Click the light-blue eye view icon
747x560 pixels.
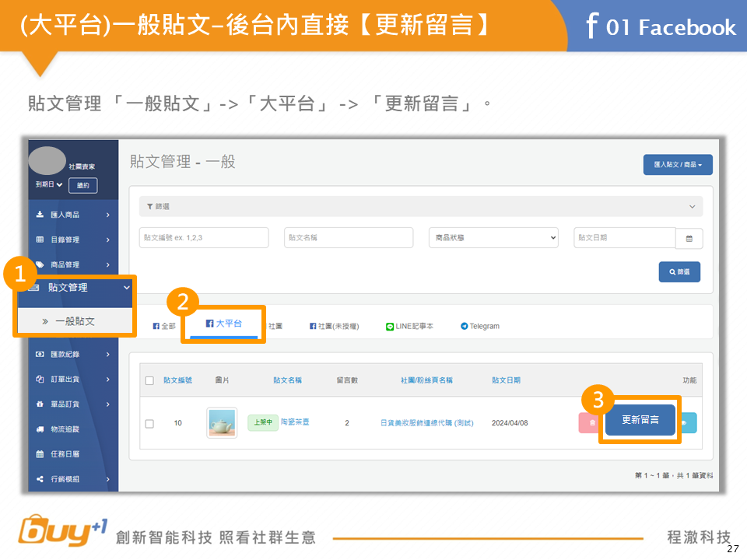click(x=687, y=422)
